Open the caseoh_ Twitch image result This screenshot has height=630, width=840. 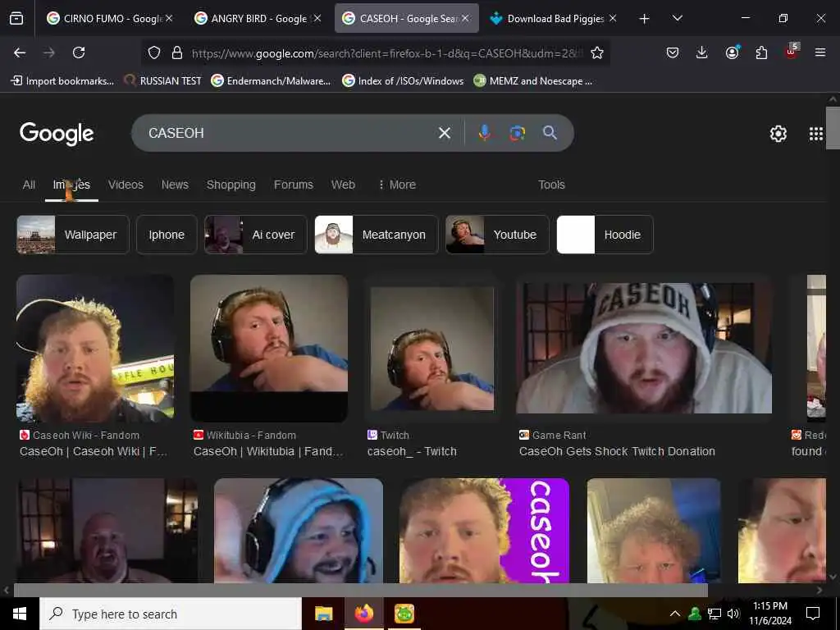click(x=431, y=348)
